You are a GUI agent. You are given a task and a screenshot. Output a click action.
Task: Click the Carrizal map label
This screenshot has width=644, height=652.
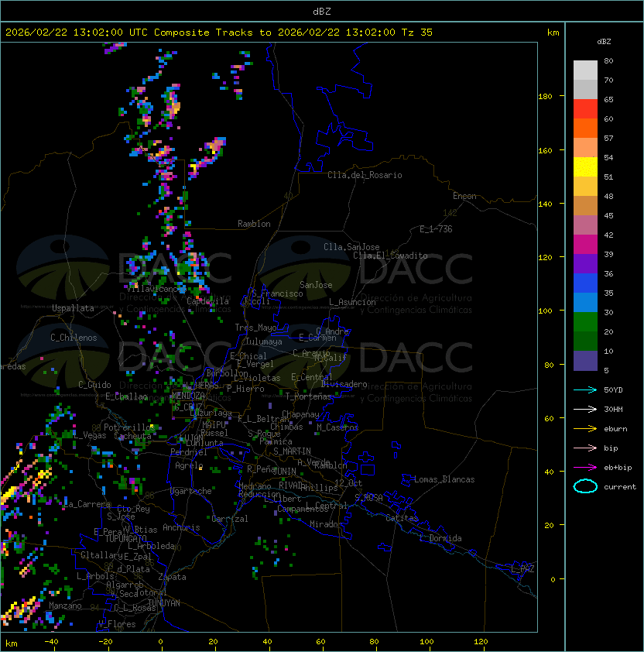[x=230, y=519]
